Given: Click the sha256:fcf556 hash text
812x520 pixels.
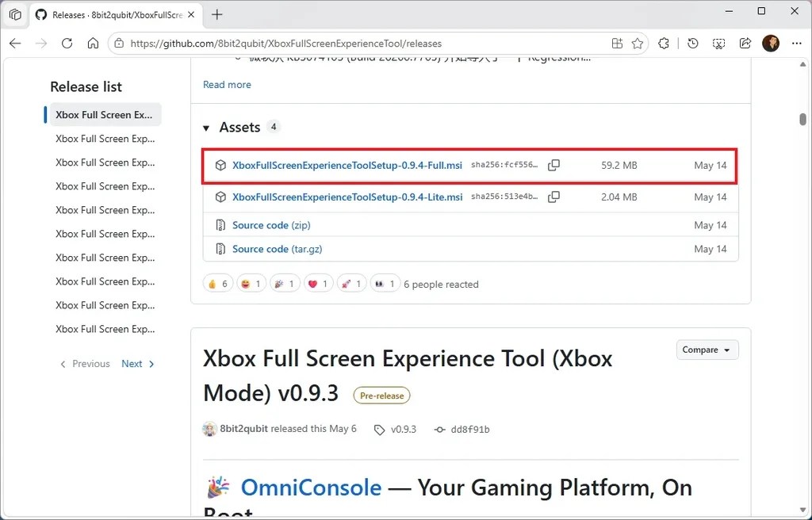Looking at the screenshot, I should (x=504, y=165).
